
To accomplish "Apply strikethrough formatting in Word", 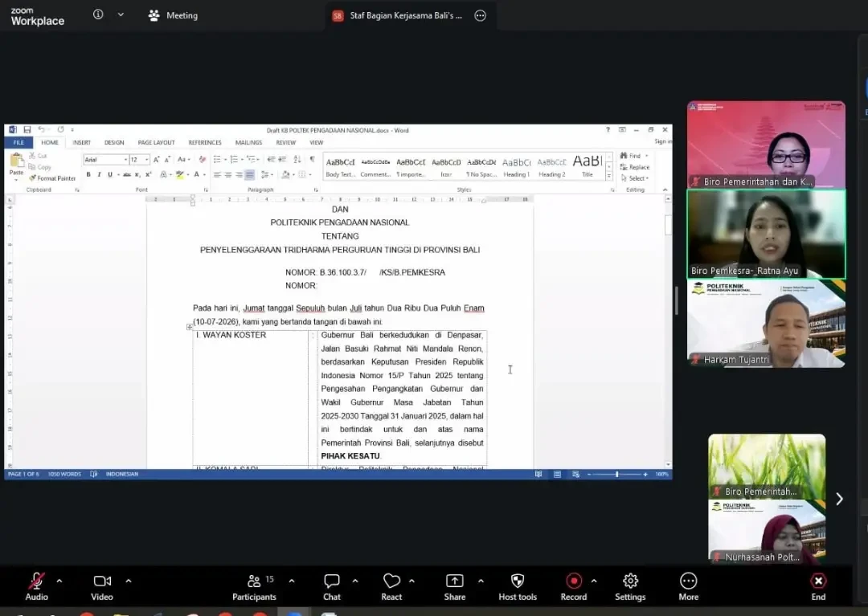I will [x=127, y=175].
